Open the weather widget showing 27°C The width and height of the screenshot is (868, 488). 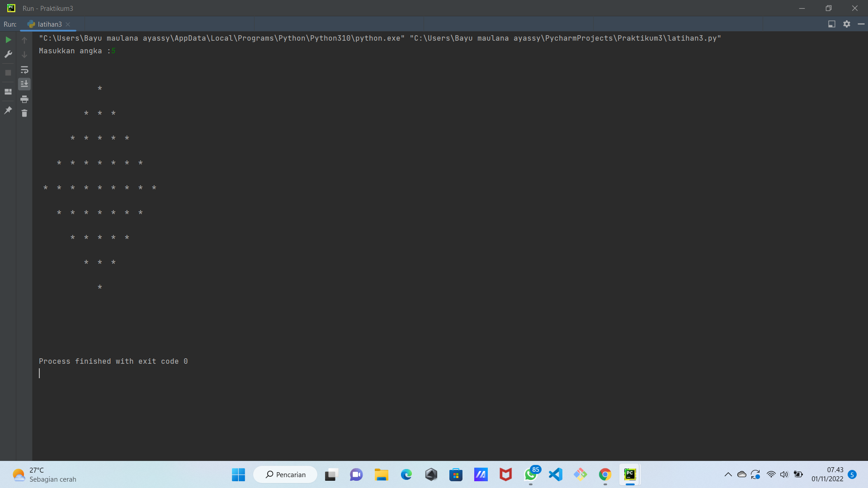[x=44, y=474]
